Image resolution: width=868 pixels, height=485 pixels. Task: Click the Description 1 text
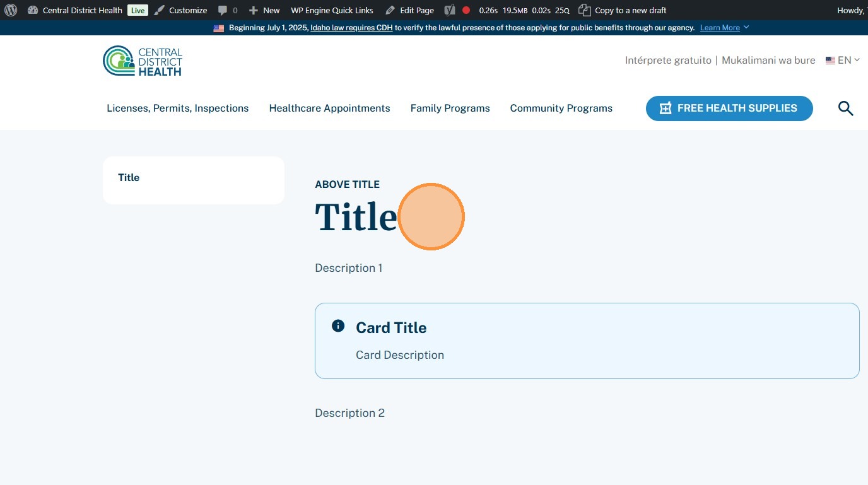click(x=348, y=268)
